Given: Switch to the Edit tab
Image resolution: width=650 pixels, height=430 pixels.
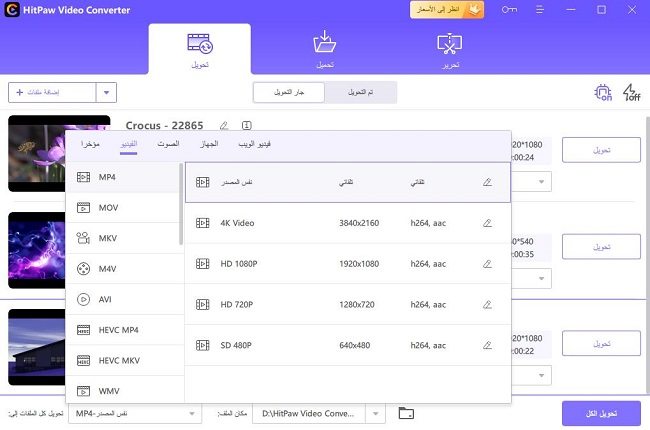Looking at the screenshot, I should click(450, 50).
